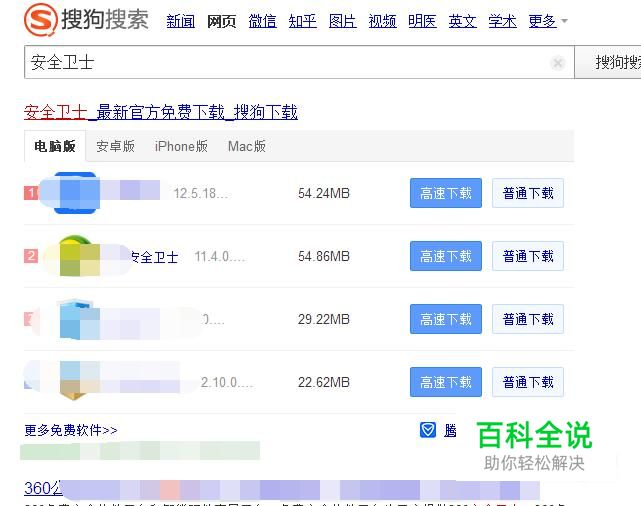Click the blue app icon in row 1
Screen dimensions: 641x506
coord(76,193)
